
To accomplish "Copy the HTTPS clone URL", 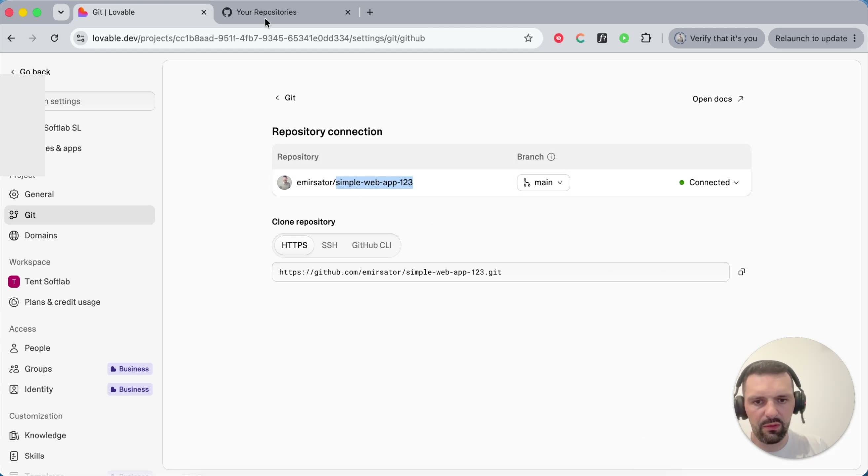I will (x=741, y=272).
